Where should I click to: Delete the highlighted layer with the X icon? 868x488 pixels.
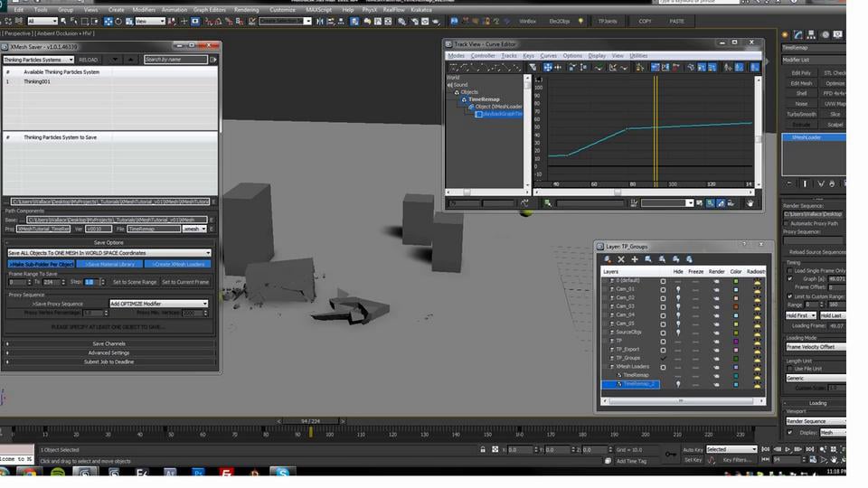click(621, 259)
